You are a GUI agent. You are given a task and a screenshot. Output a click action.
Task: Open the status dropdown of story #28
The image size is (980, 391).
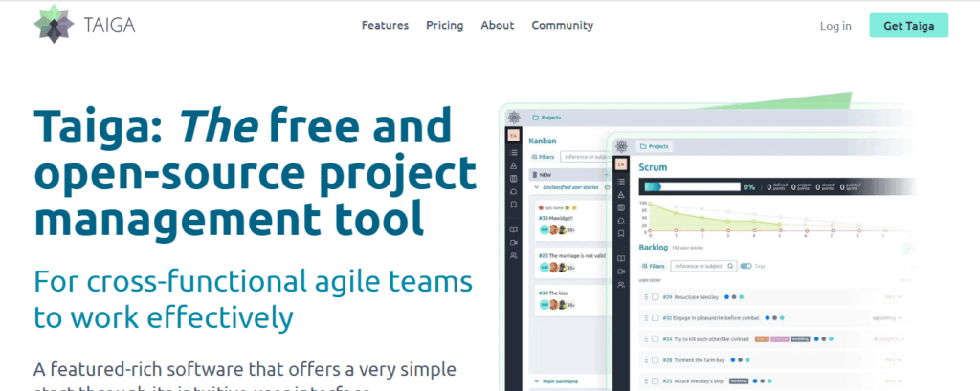click(892, 359)
